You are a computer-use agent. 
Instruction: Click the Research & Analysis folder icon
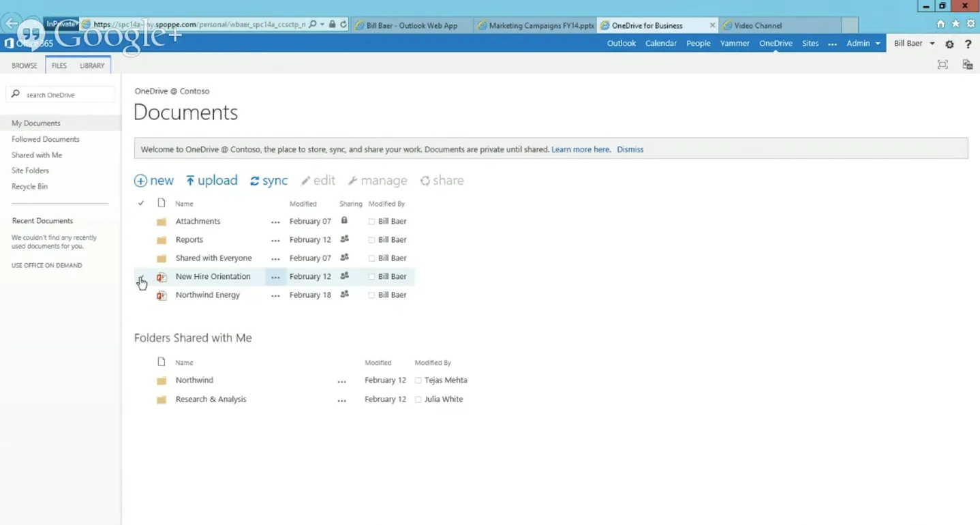pyautogui.click(x=162, y=400)
